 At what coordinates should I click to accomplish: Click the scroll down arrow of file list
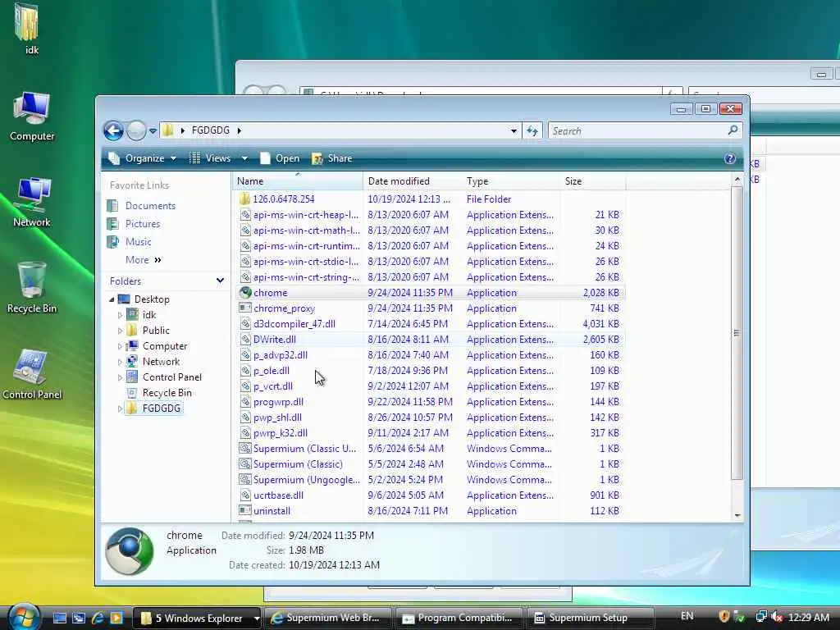click(x=737, y=515)
